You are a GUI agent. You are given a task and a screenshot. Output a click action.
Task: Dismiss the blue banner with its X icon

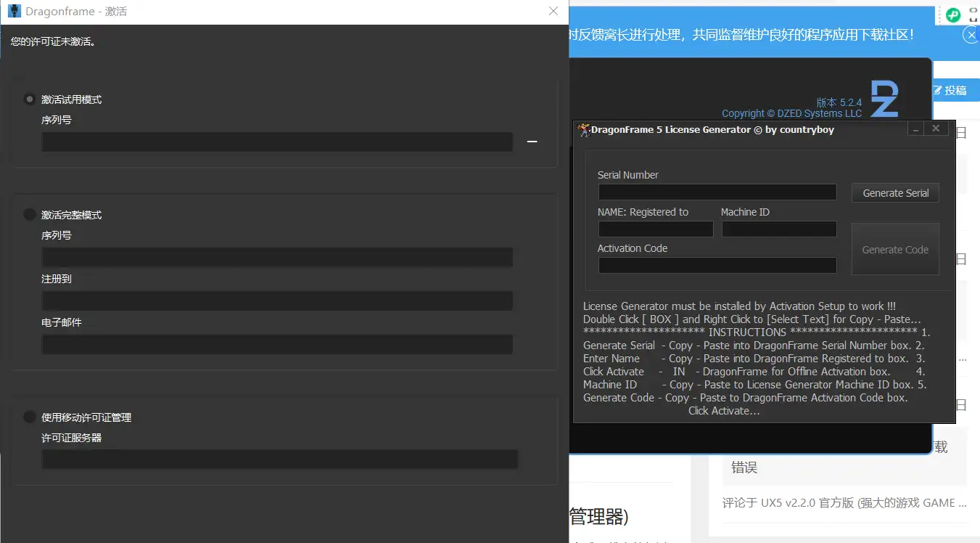pos(970,34)
